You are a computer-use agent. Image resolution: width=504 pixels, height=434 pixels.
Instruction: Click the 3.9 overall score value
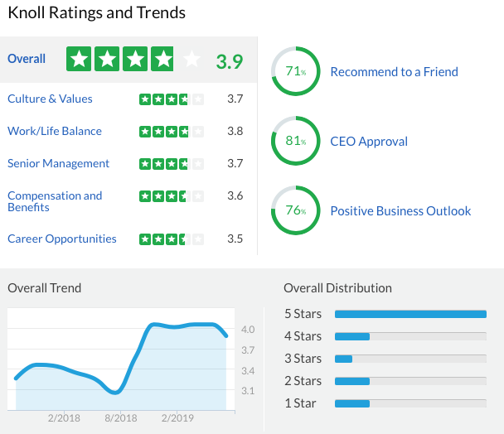tap(230, 61)
